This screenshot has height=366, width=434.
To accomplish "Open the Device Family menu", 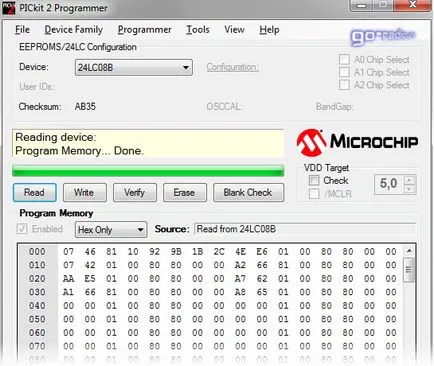I will pos(74,30).
